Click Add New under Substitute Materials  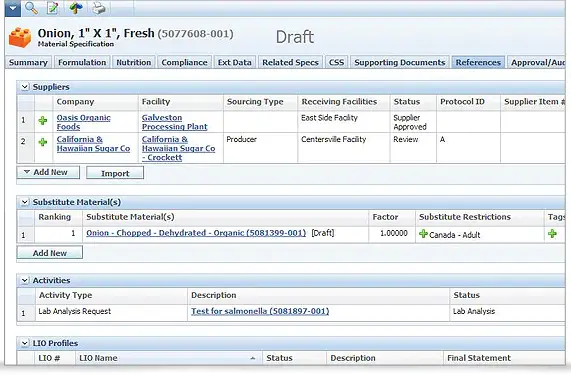[x=50, y=253]
